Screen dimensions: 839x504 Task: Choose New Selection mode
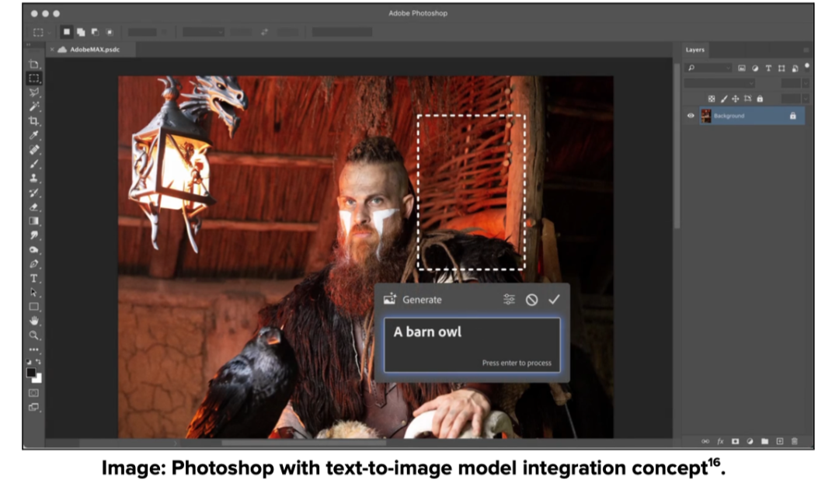tap(66, 32)
